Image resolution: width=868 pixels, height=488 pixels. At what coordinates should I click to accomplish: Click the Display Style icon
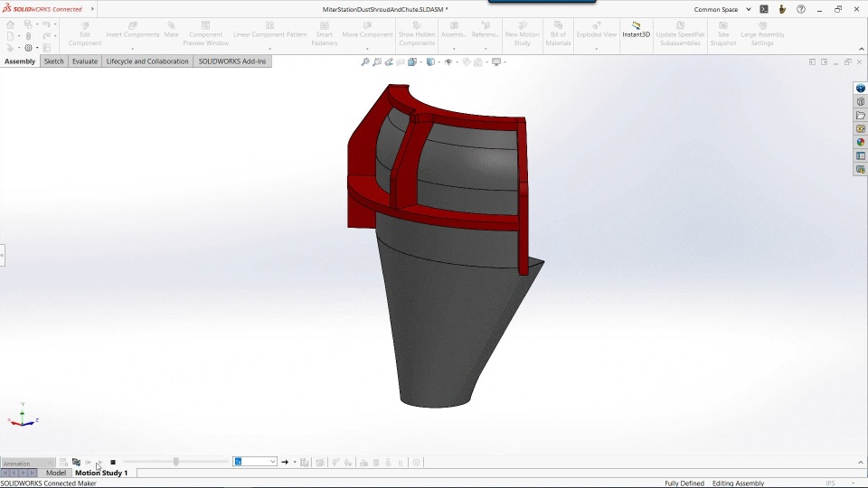click(430, 62)
